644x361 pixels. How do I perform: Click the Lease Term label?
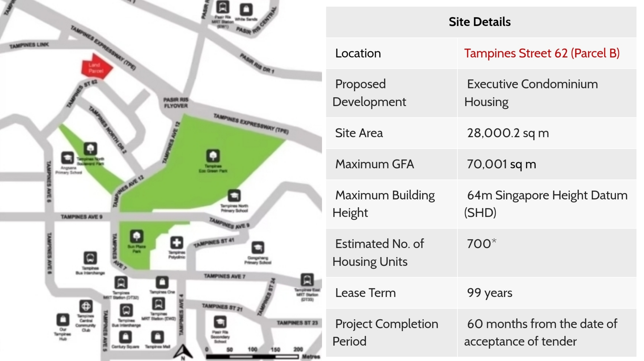point(365,293)
